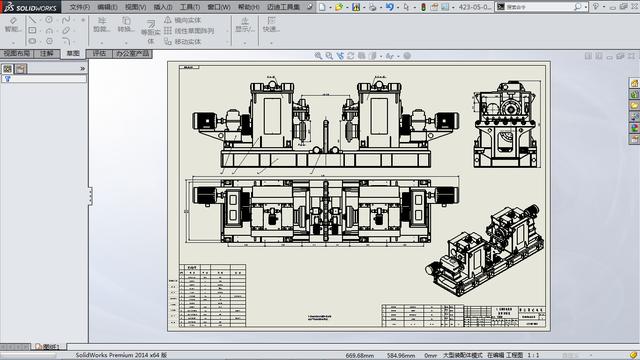Select the Spline sketch tool

click(x=66, y=20)
